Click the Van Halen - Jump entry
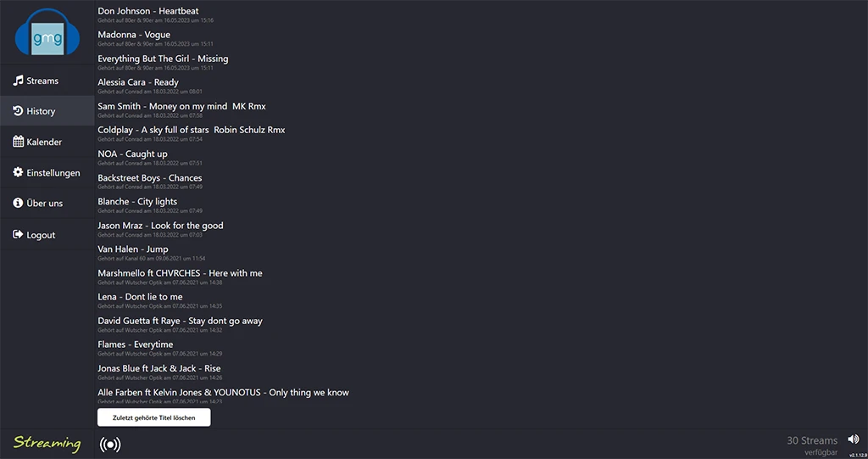868x459 pixels. click(x=133, y=249)
